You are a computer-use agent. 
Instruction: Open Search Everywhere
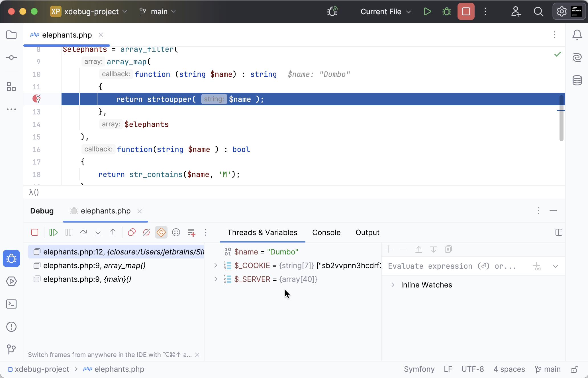538,11
